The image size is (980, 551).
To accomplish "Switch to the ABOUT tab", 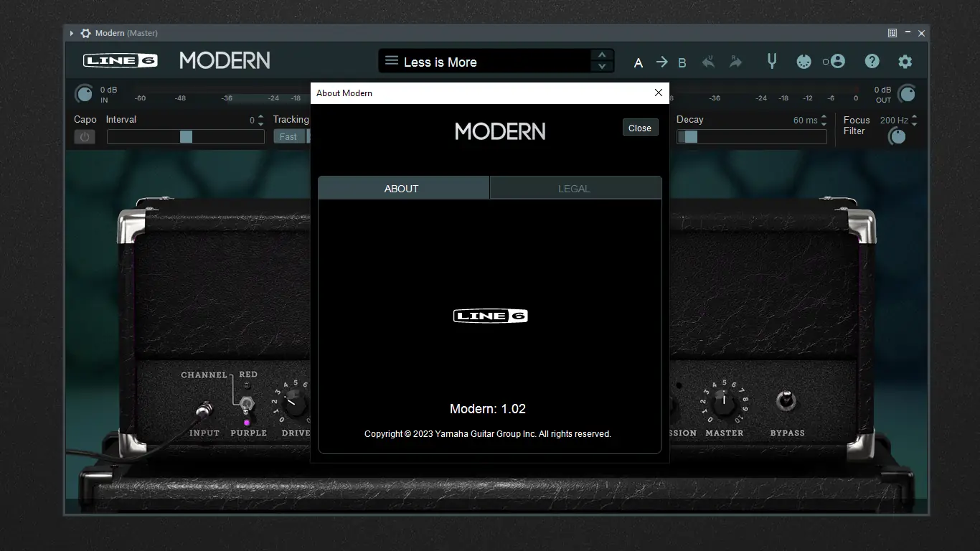I will click(404, 188).
